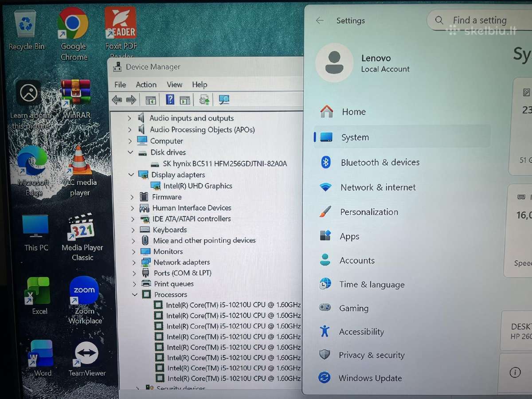Open Help menu in Device Manager
This screenshot has height=399, width=532.
199,85
